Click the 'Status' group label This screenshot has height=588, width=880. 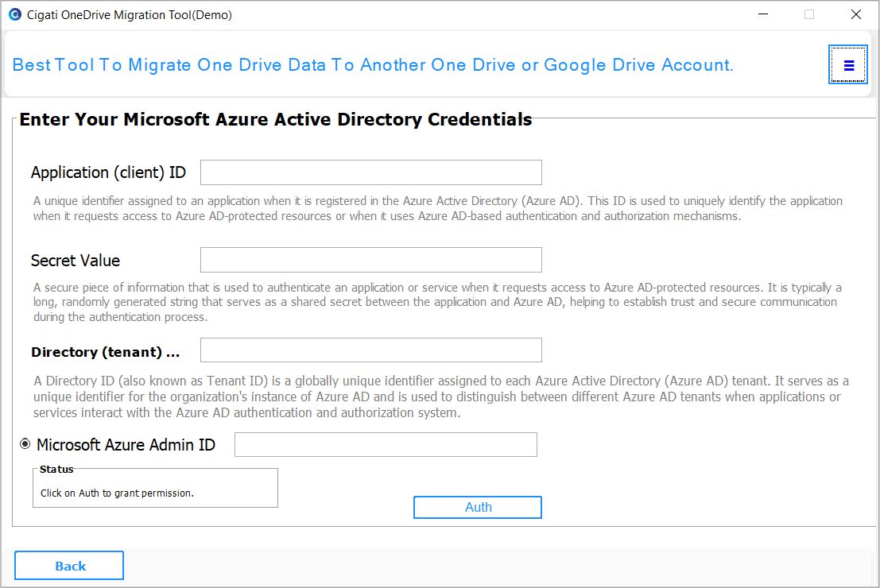(x=56, y=470)
